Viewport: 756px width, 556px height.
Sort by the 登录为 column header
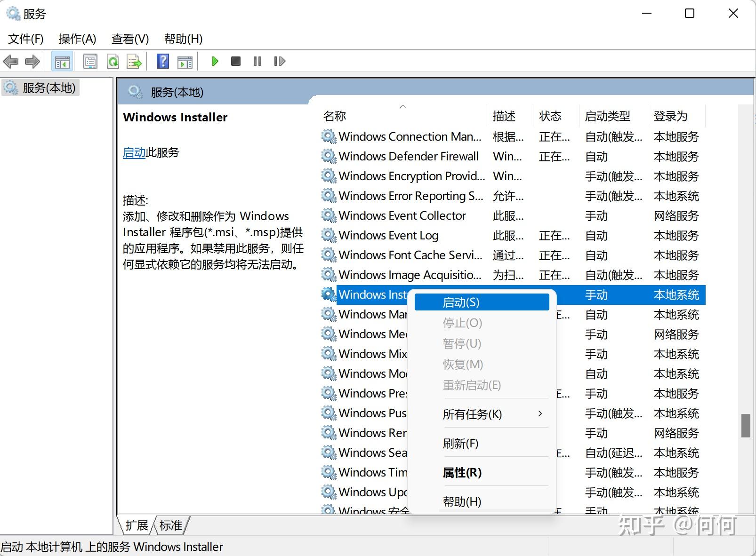[x=676, y=116]
